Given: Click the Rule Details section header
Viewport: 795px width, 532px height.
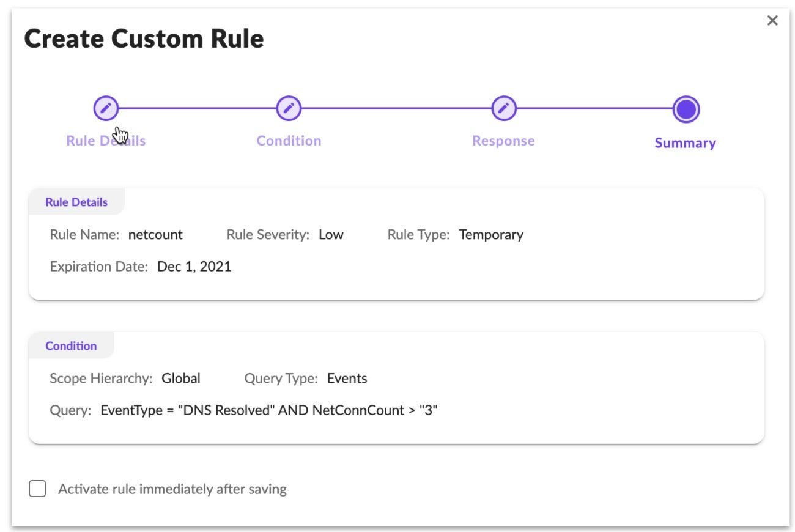Looking at the screenshot, I should pyautogui.click(x=76, y=202).
